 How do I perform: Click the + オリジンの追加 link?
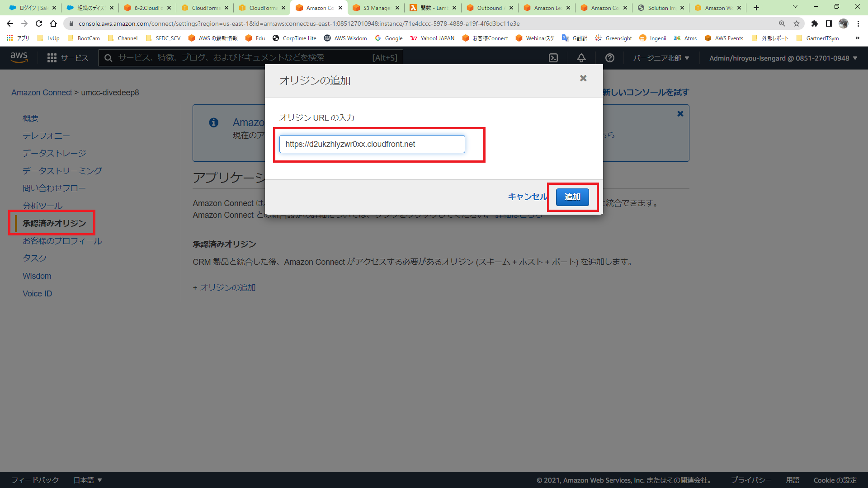224,287
